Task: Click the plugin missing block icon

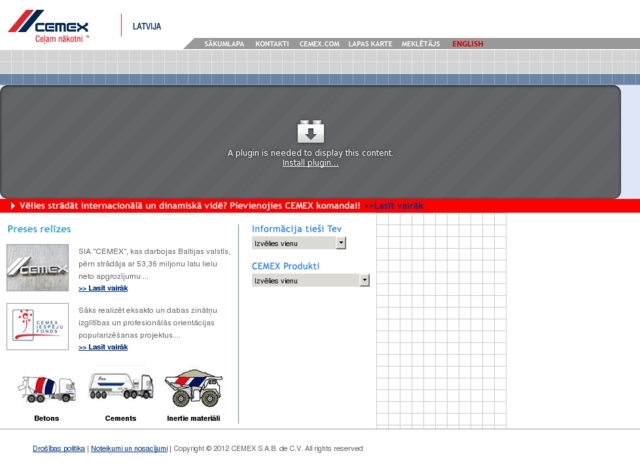Action: [x=310, y=131]
